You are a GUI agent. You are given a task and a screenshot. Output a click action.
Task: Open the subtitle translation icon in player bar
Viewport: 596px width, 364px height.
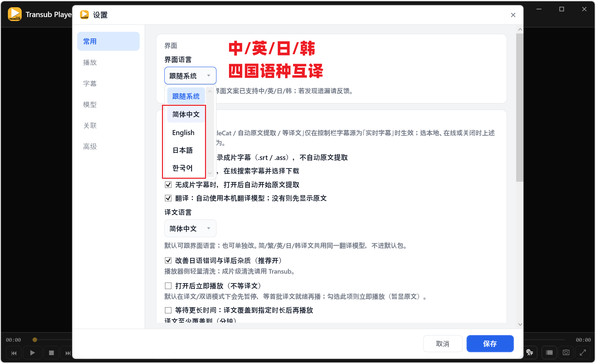[x=530, y=353]
